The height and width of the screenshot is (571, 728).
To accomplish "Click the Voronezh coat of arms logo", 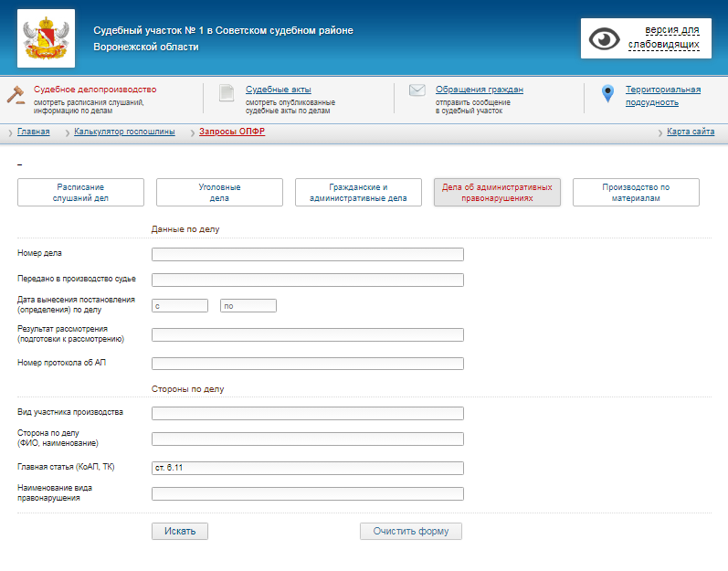I will pos(46,38).
